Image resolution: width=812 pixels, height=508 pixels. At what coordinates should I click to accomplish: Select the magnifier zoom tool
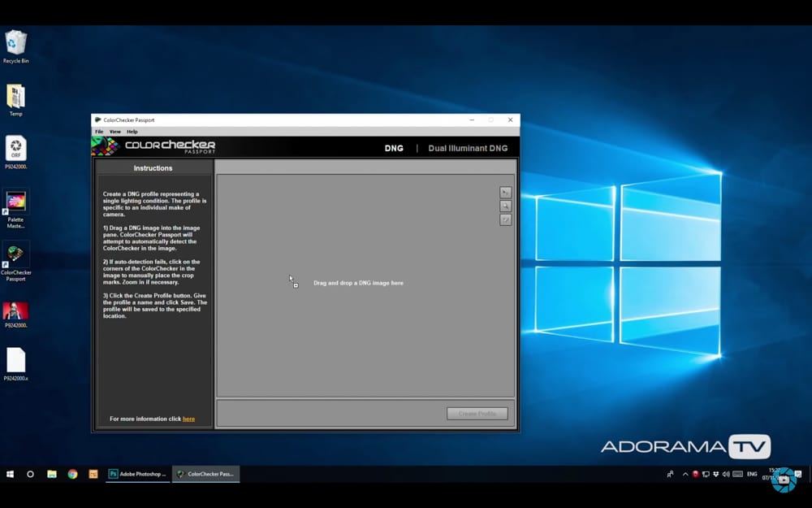click(x=505, y=206)
